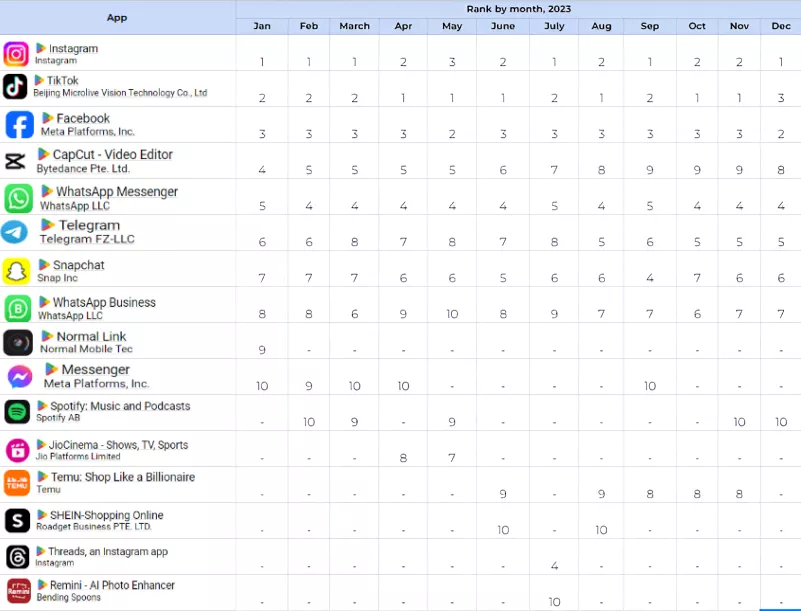Image resolution: width=801 pixels, height=611 pixels.
Task: Click the Instagram app icon
Action: (16, 54)
